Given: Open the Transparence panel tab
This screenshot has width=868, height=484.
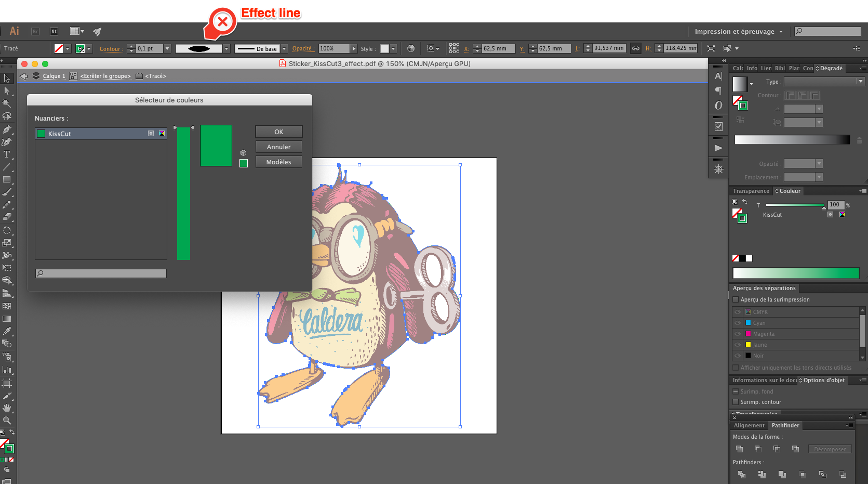Looking at the screenshot, I should pos(751,191).
